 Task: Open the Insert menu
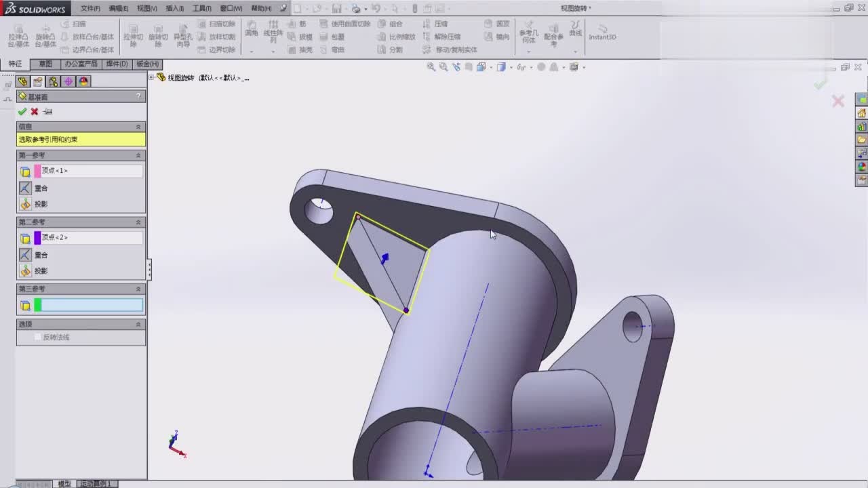point(174,8)
